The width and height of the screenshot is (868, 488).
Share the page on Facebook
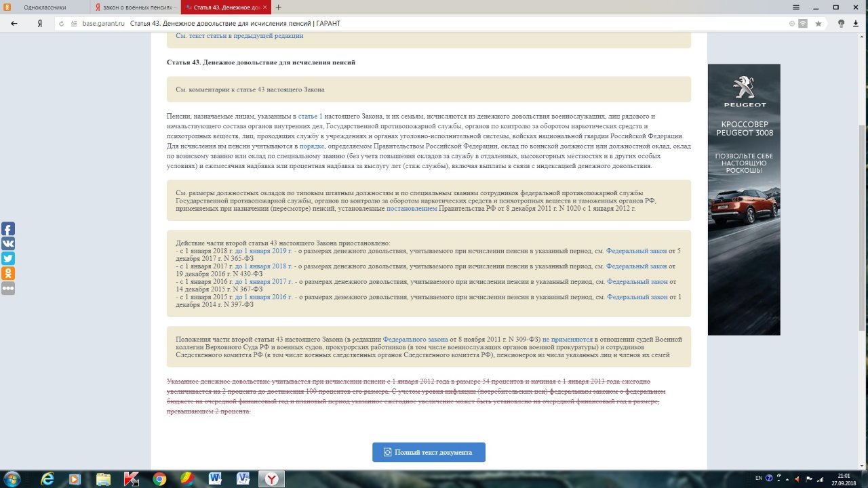coord(8,229)
